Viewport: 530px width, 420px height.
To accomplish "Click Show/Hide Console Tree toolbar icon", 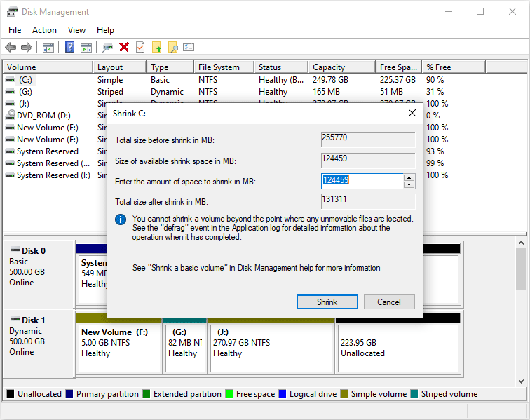I will (x=48, y=48).
